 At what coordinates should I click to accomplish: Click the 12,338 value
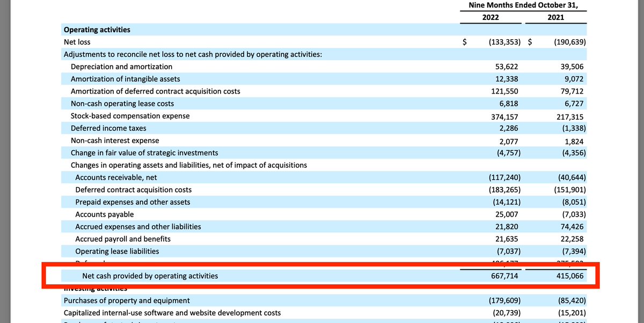tap(507, 79)
